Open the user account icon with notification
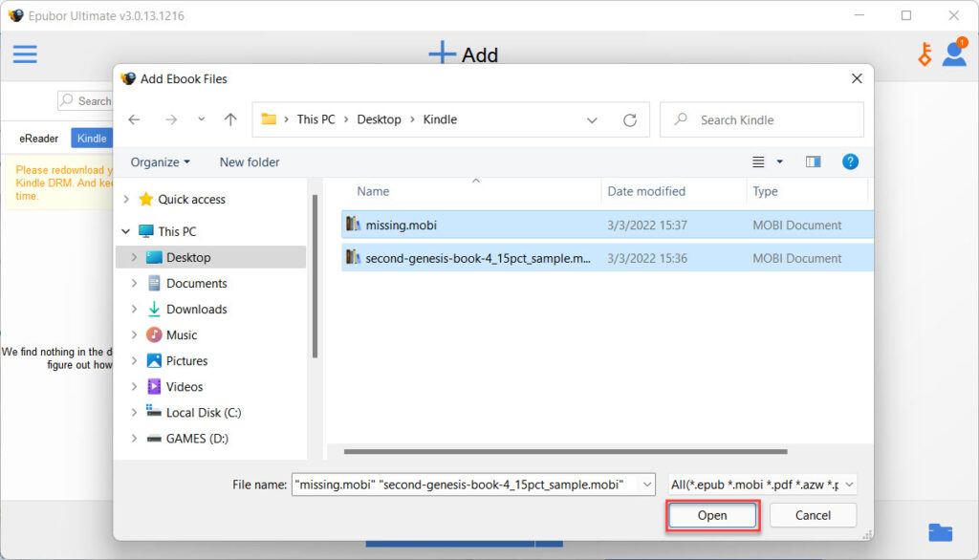Screen dimensions: 979x560 955,53
